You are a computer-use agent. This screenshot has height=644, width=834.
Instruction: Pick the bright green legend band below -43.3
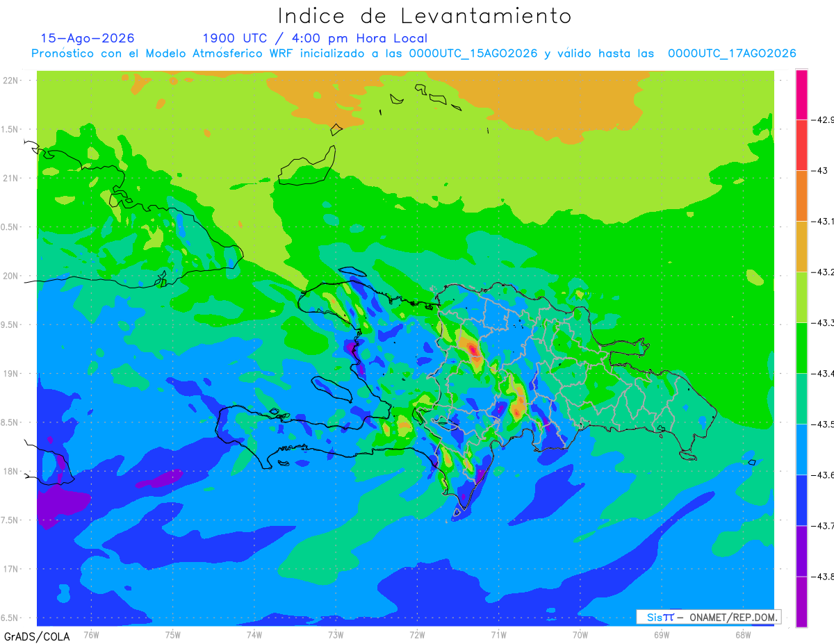(801, 348)
